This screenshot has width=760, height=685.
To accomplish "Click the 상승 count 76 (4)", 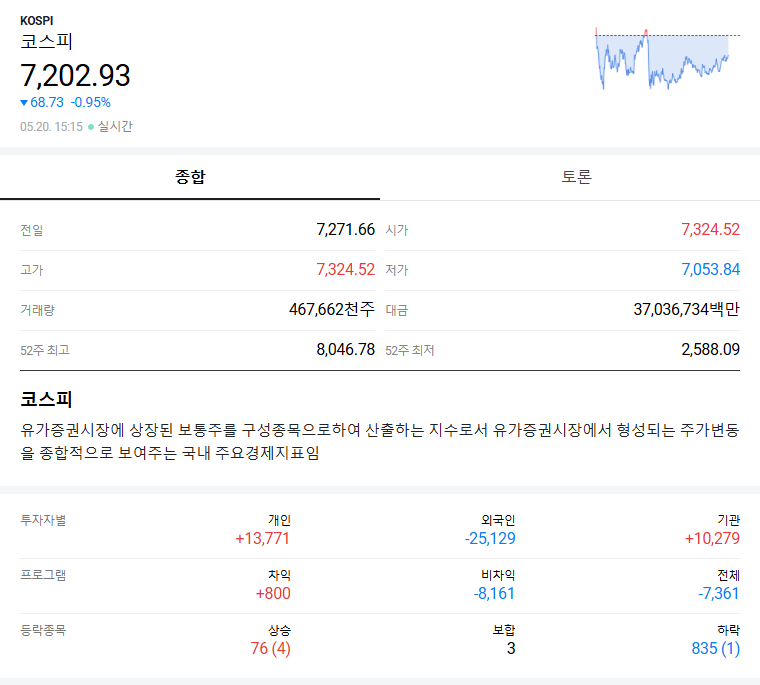I will point(270,648).
